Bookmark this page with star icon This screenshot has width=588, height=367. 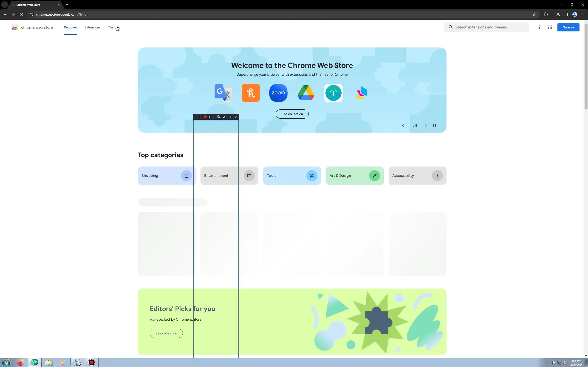[x=534, y=14]
